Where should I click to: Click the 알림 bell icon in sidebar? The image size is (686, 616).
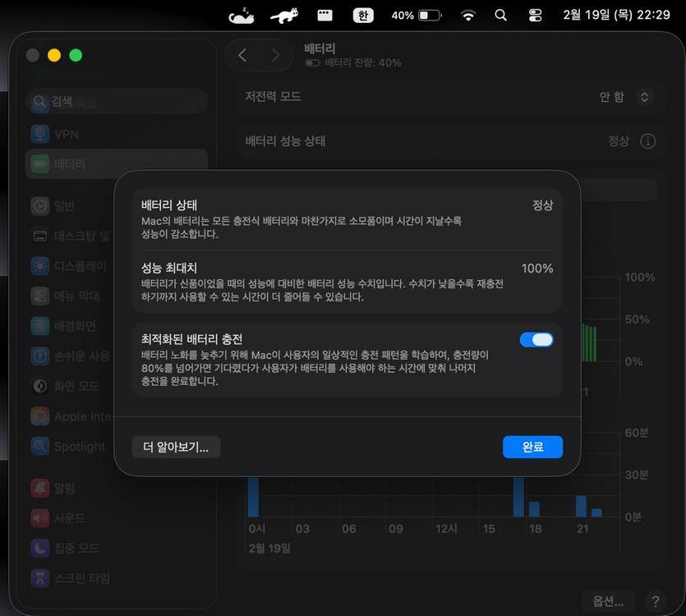[x=40, y=488]
